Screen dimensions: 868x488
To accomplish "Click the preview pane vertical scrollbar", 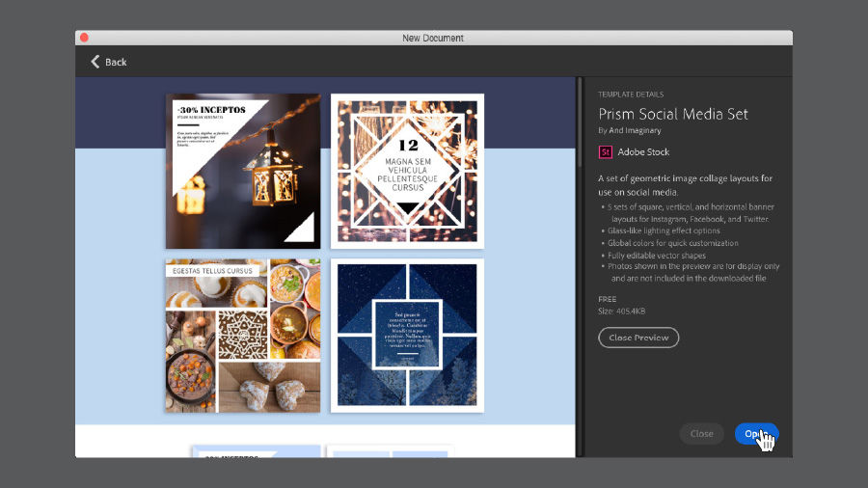I will point(580,122).
